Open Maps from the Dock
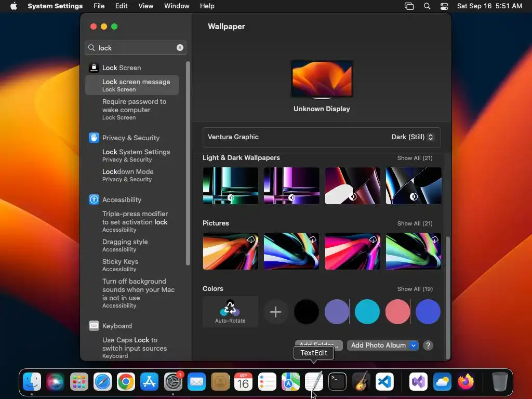The width and height of the screenshot is (532, 399). pyautogui.click(x=290, y=382)
